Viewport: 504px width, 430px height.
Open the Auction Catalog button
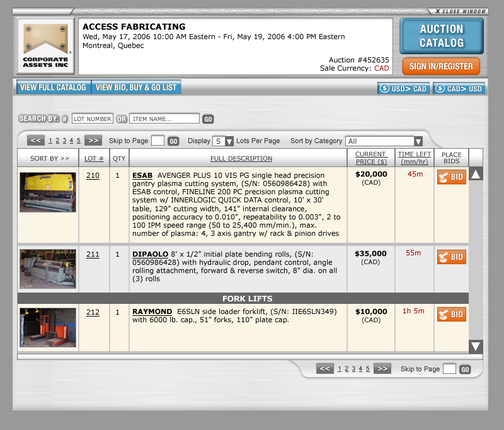coord(442,36)
